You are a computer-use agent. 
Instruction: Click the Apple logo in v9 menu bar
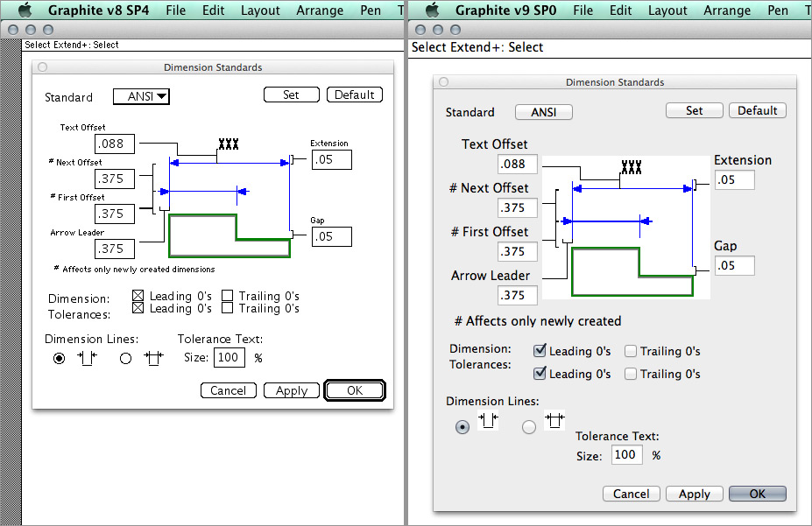pos(431,11)
